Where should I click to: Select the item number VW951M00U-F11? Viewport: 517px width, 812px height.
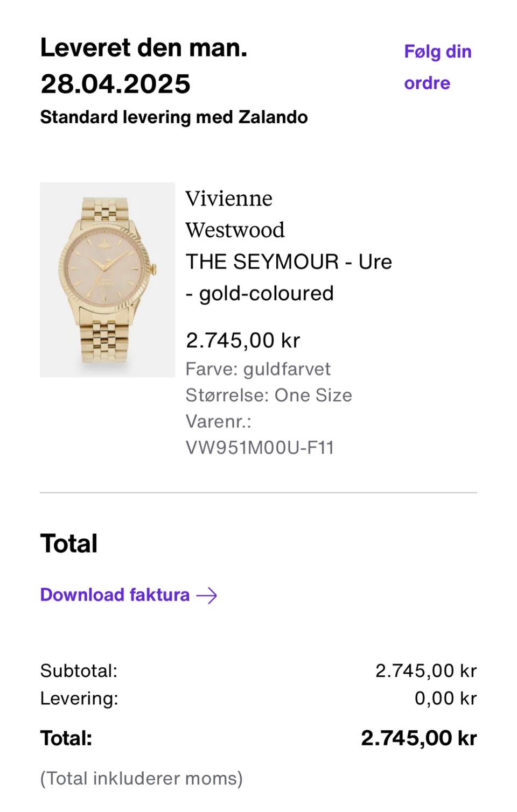[x=260, y=448]
